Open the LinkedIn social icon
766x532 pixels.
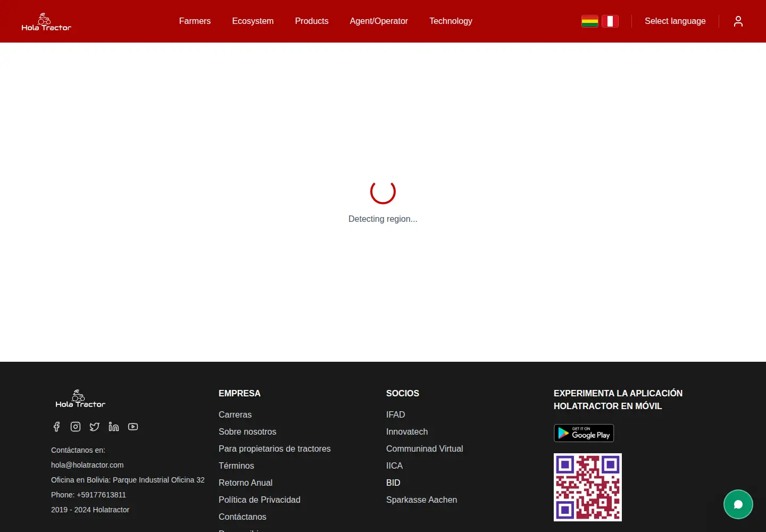(x=114, y=427)
